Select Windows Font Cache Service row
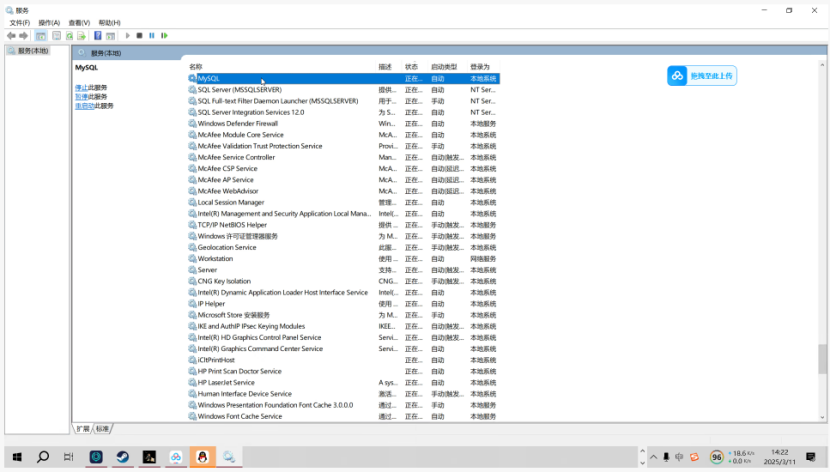This screenshot has height=472, width=830. coord(344,416)
